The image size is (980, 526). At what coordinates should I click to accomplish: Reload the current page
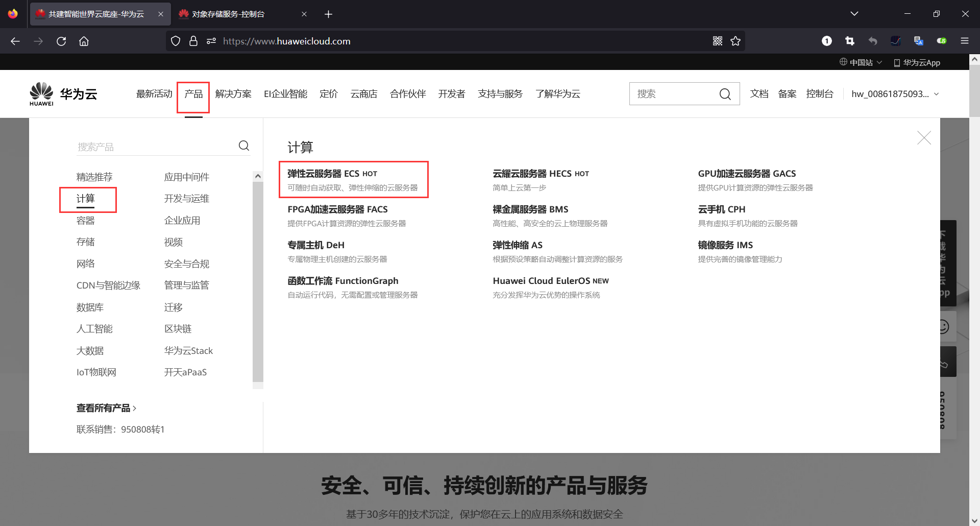pyautogui.click(x=61, y=41)
